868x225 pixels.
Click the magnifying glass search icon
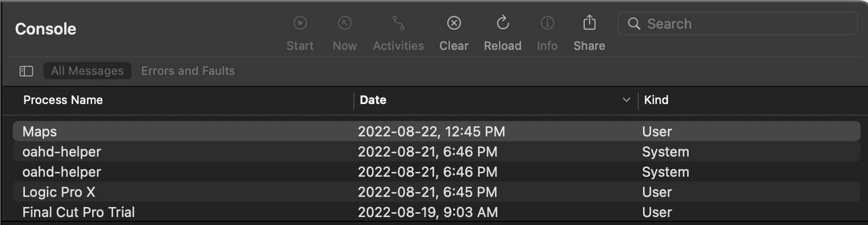634,24
